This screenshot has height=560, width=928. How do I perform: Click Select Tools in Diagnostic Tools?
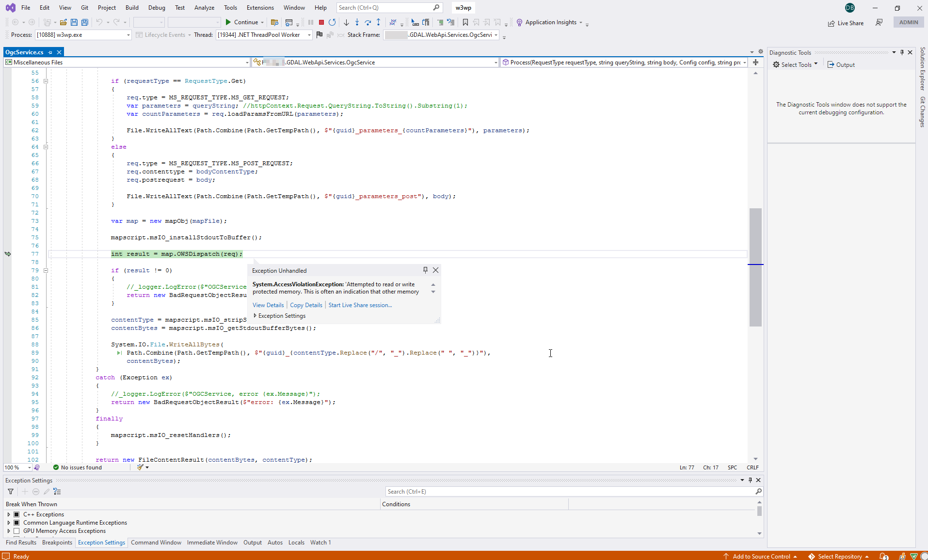[796, 64]
